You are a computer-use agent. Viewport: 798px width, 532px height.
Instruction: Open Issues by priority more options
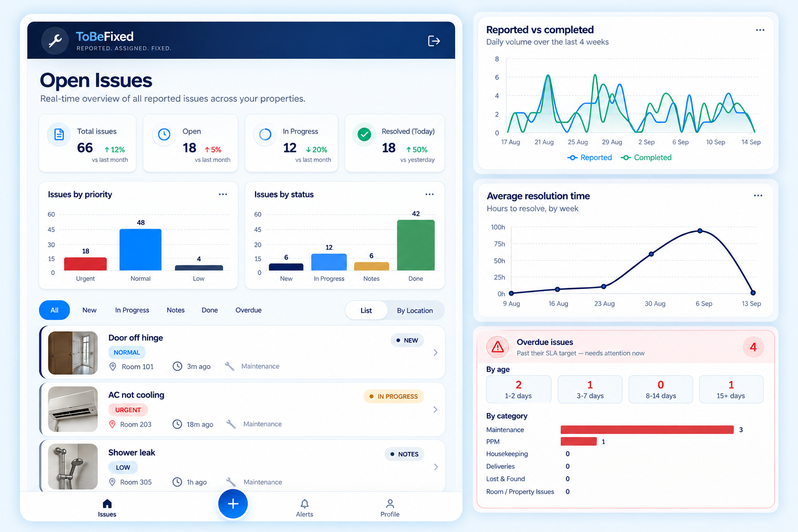click(x=223, y=194)
